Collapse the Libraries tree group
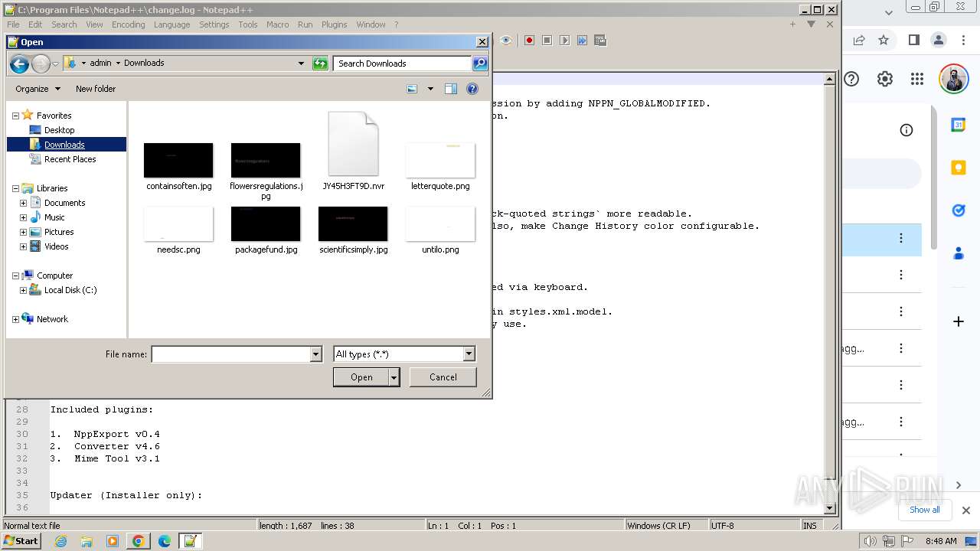This screenshot has width=980, height=551. click(15, 188)
